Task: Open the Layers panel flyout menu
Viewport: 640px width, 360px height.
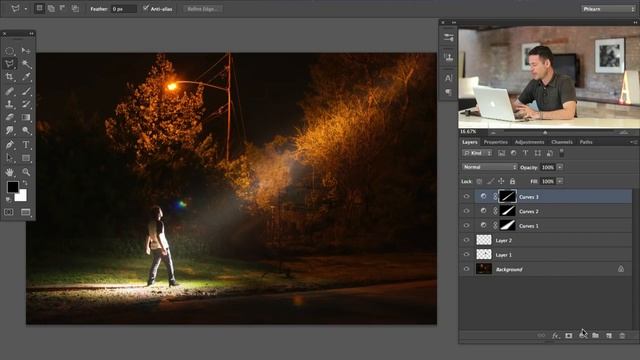Action: 633,142
